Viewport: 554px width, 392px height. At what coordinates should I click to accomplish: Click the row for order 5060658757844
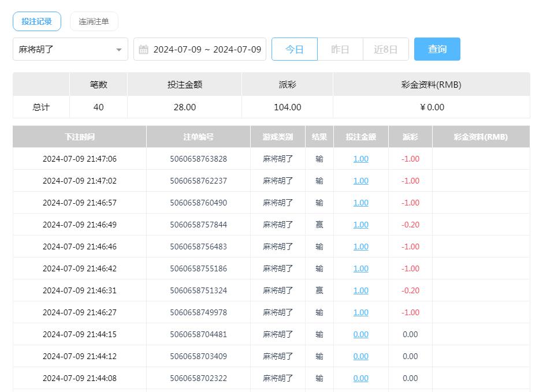pyautogui.click(x=197, y=225)
